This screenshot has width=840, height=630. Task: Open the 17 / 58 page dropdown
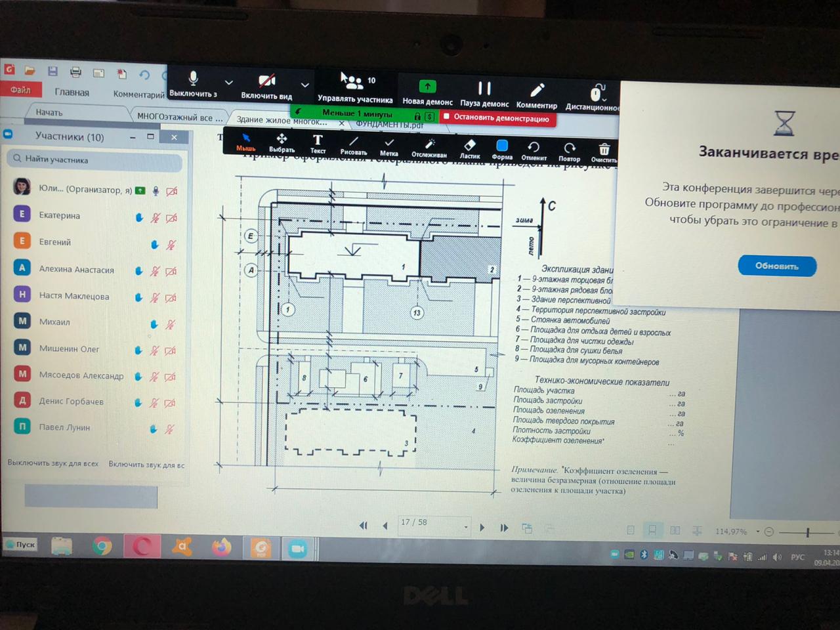coord(466,526)
